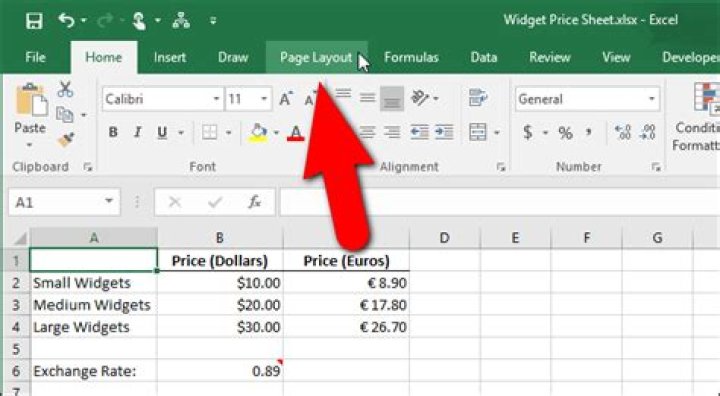Click Percent Style icon
Screen dimensions: 720x396
tap(565, 133)
